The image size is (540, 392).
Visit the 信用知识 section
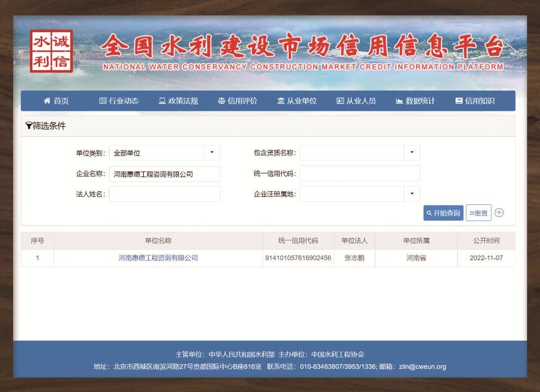[475, 100]
